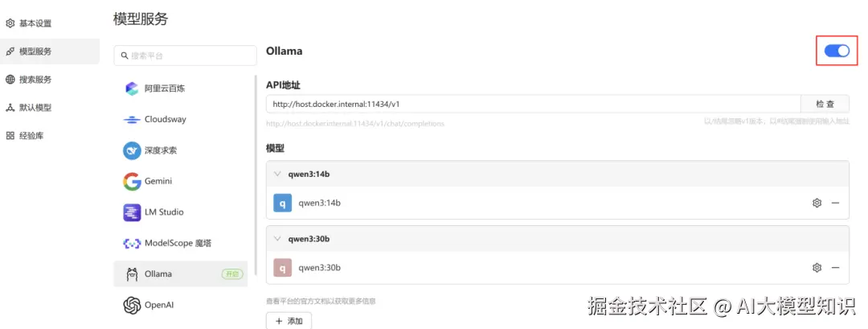The width and height of the screenshot is (868, 329).
Task: Select 模型服务 in the sidebar
Action: tap(49, 51)
